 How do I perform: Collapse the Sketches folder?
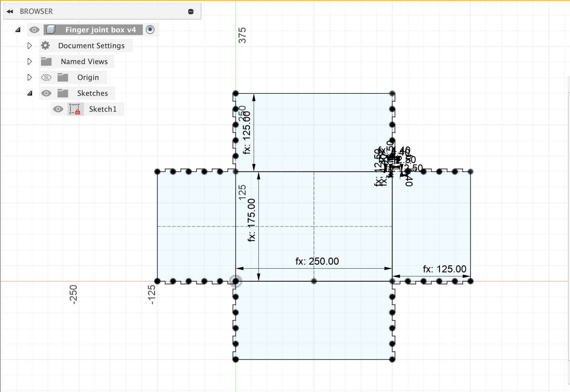[30, 93]
